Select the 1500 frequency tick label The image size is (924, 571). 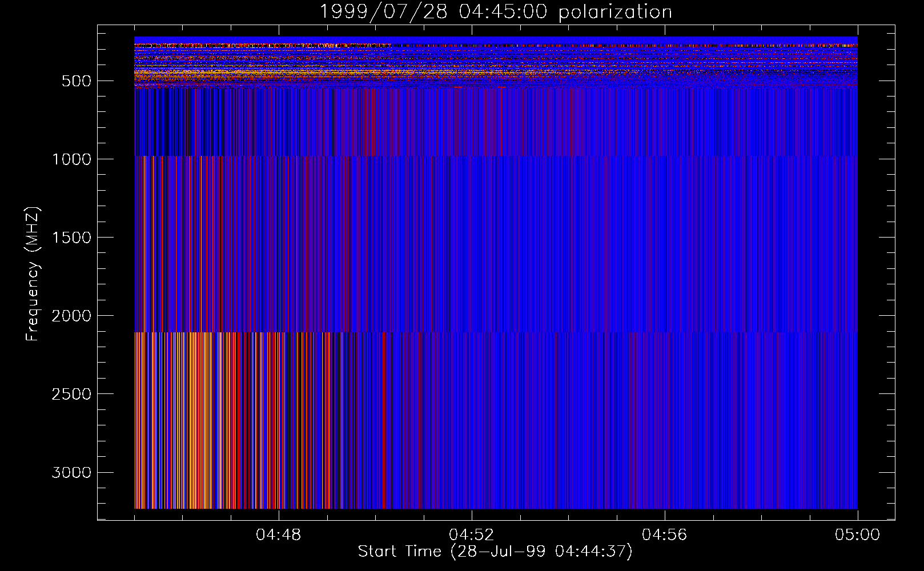pos(71,238)
